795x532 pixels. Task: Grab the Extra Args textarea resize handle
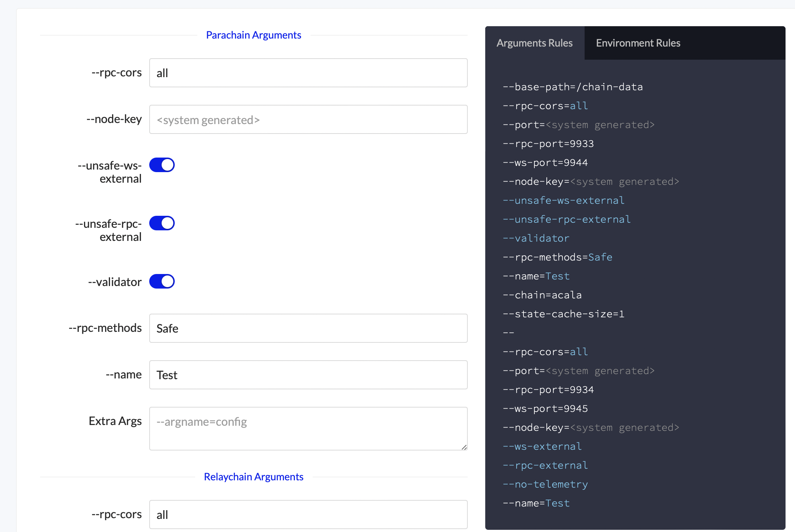click(x=464, y=447)
